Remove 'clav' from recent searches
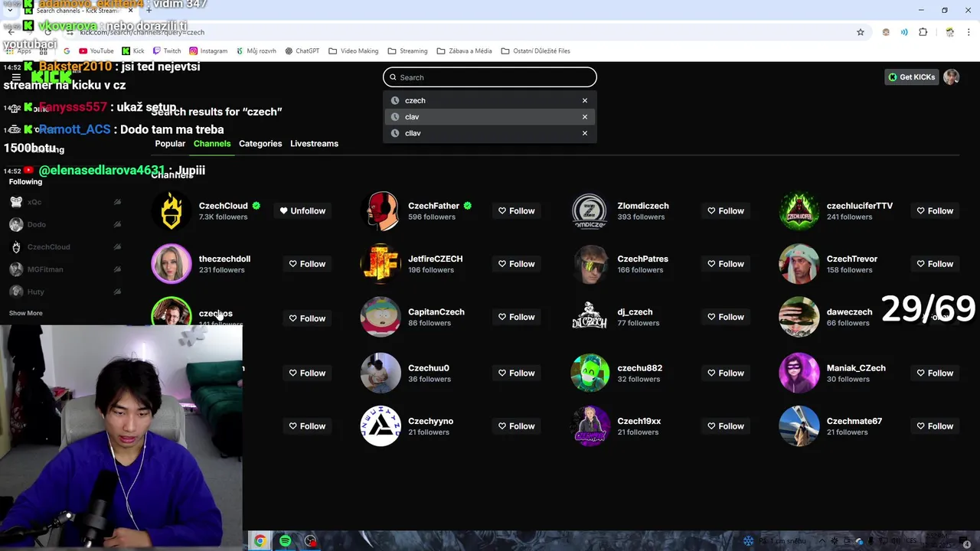This screenshot has height=551, width=980. [x=585, y=117]
